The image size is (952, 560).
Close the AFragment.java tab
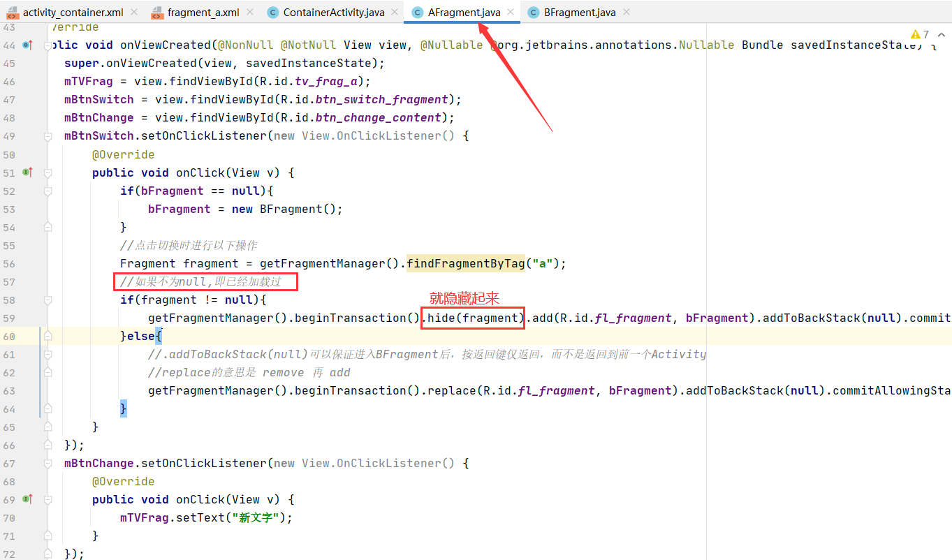tap(511, 13)
